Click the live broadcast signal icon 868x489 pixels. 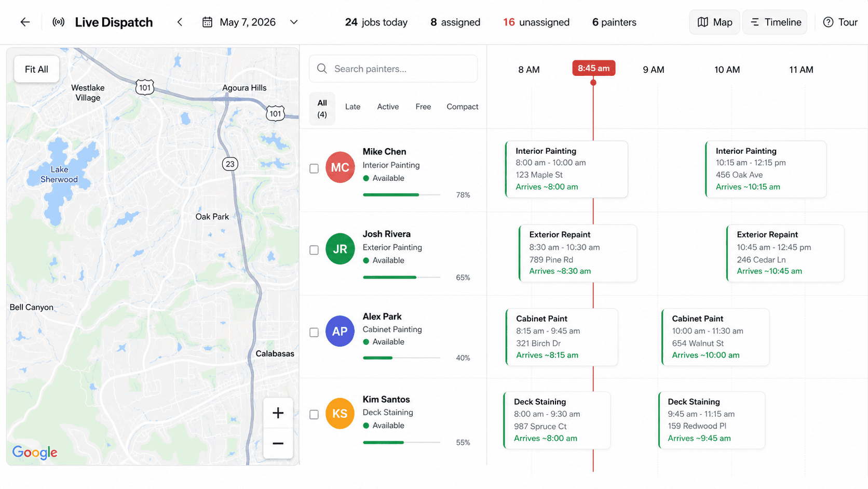point(59,22)
